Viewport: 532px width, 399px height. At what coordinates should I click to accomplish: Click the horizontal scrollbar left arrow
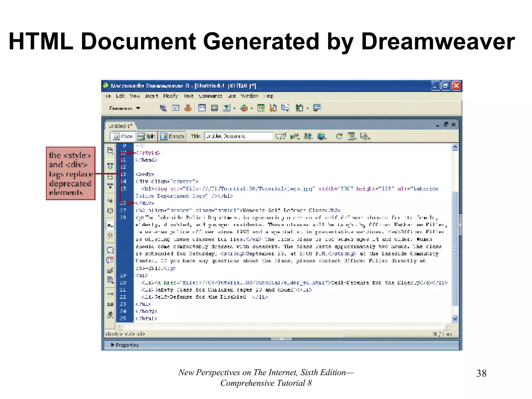point(119,326)
